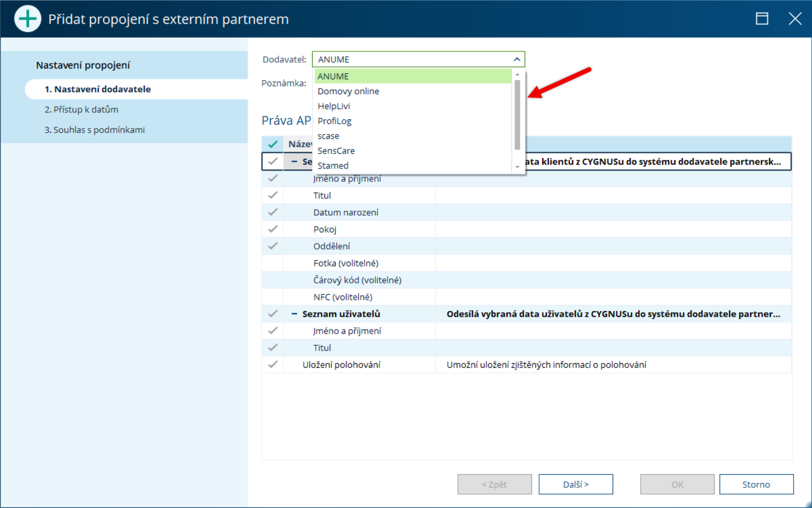Enable Čárový kód (volitelné) checkbox

(272, 280)
